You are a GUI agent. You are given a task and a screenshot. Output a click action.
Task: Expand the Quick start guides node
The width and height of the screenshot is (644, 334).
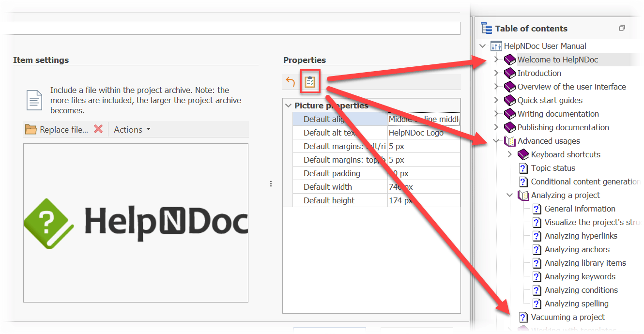point(496,100)
